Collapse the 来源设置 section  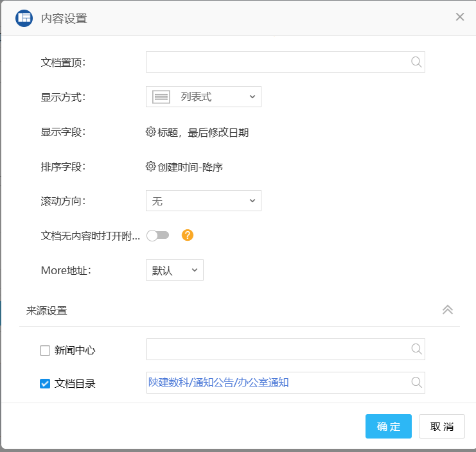click(448, 309)
